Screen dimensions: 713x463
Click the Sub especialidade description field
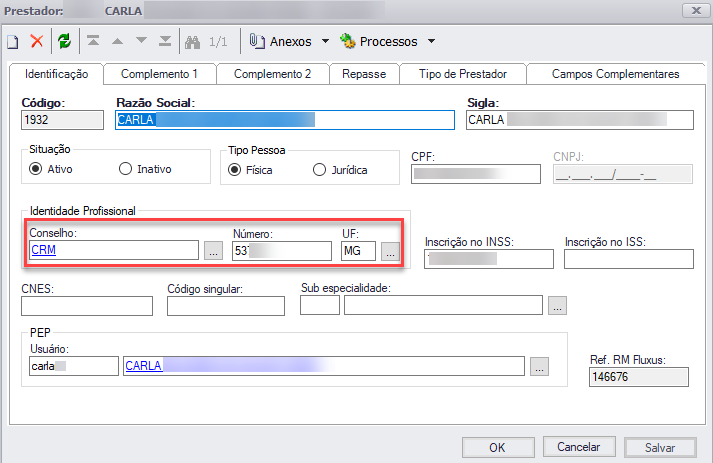pos(443,305)
